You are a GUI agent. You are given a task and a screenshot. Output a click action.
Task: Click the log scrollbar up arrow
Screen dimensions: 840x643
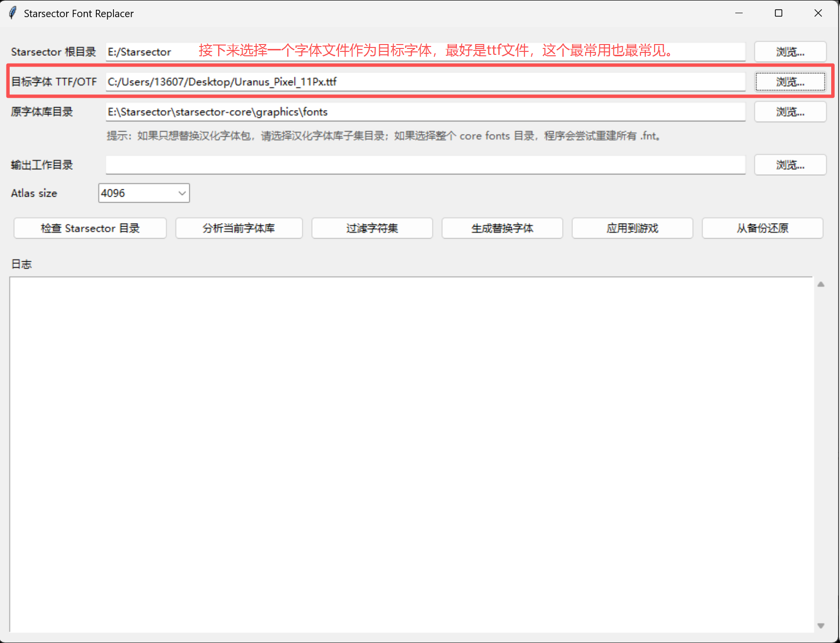821,284
